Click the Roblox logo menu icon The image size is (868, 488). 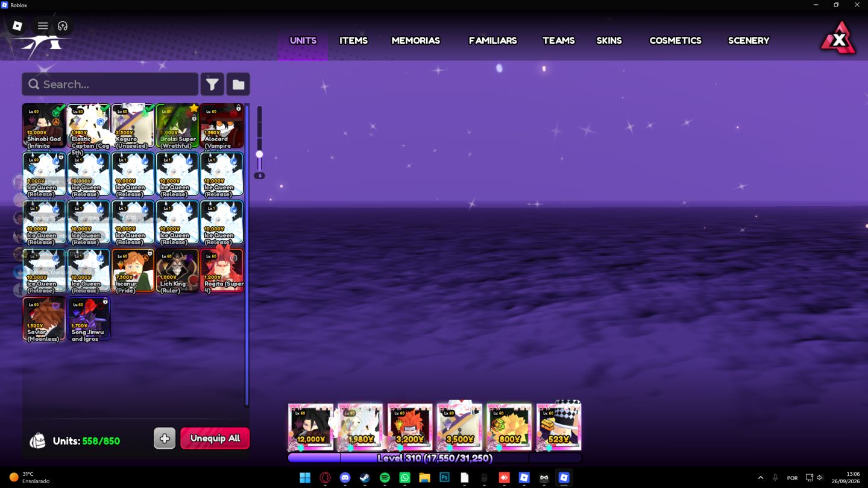17,26
